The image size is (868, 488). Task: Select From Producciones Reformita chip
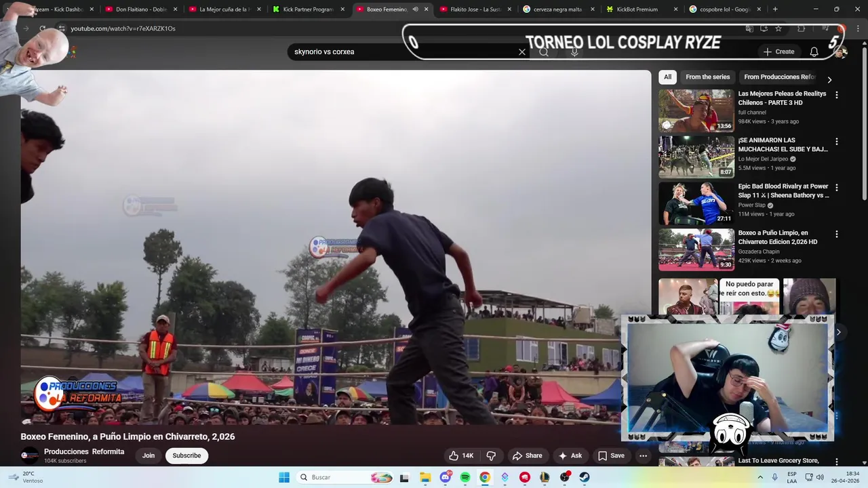pyautogui.click(x=780, y=77)
